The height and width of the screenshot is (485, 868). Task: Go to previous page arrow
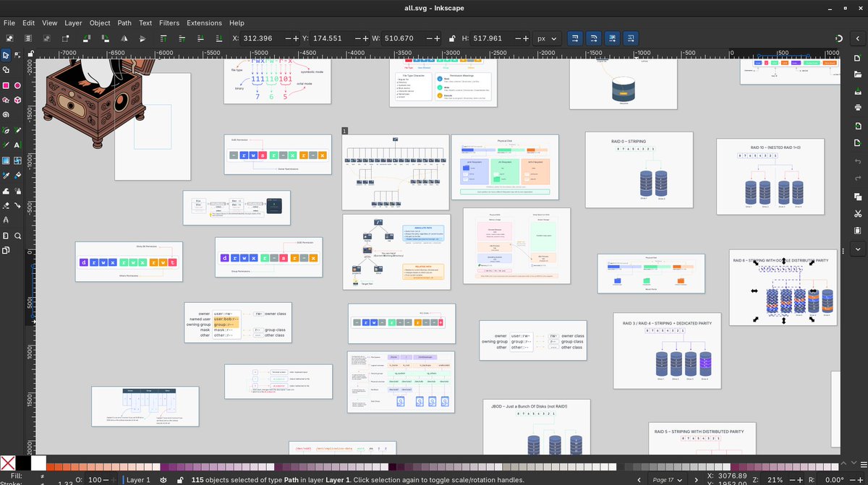(x=639, y=479)
